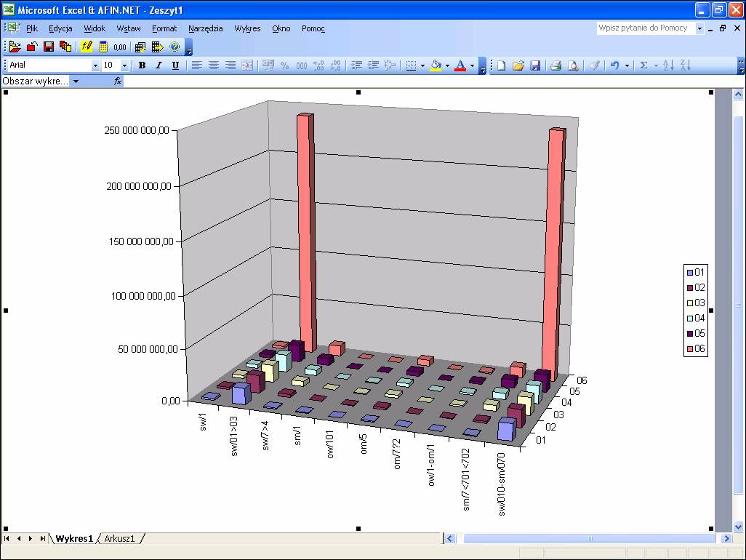Open the font size 10 dropdown
Image resolution: width=746 pixels, height=560 pixels.
point(124,65)
